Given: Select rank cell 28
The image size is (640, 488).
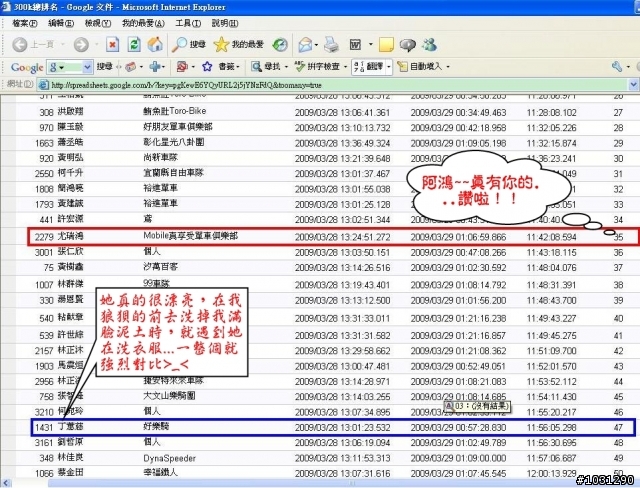Looking at the screenshot, I should [618, 128].
